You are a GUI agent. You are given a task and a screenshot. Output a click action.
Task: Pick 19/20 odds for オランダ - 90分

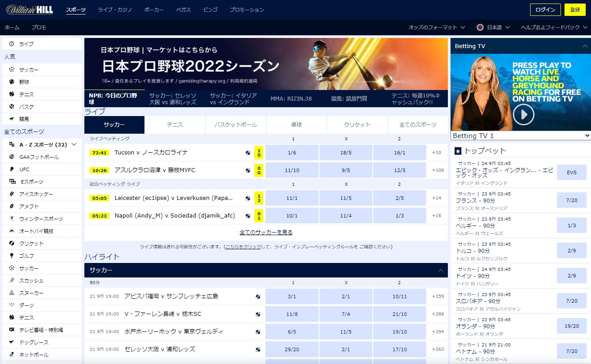pyautogui.click(x=572, y=326)
